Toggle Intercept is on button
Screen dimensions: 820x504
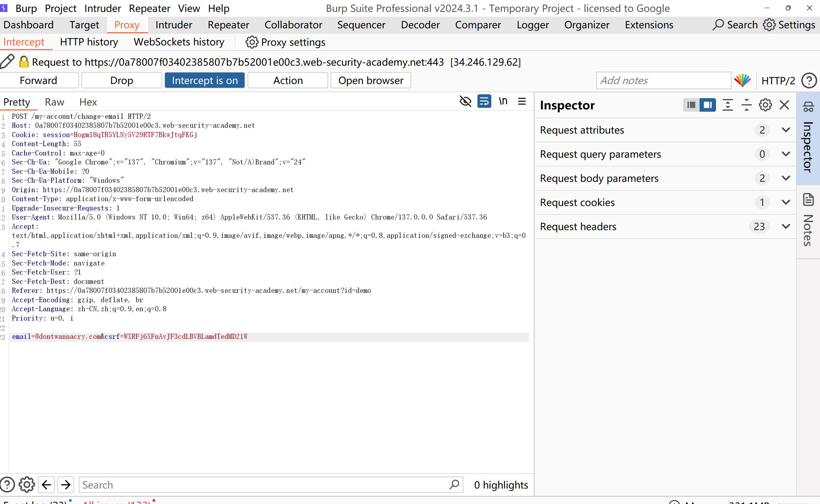(204, 80)
